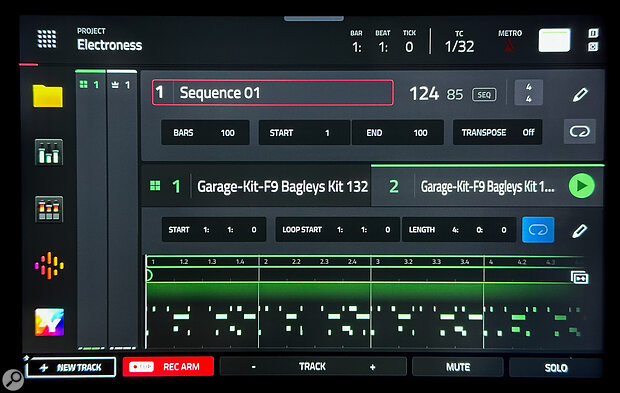Click the magnifier icon at bottom left
The width and height of the screenshot is (620, 393).
pyautogui.click(x=13, y=380)
